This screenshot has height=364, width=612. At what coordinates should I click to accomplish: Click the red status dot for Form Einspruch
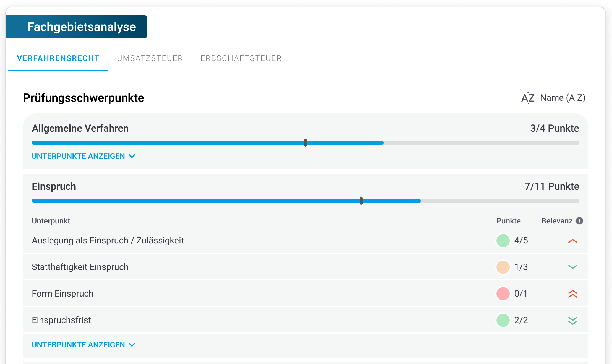point(503,293)
